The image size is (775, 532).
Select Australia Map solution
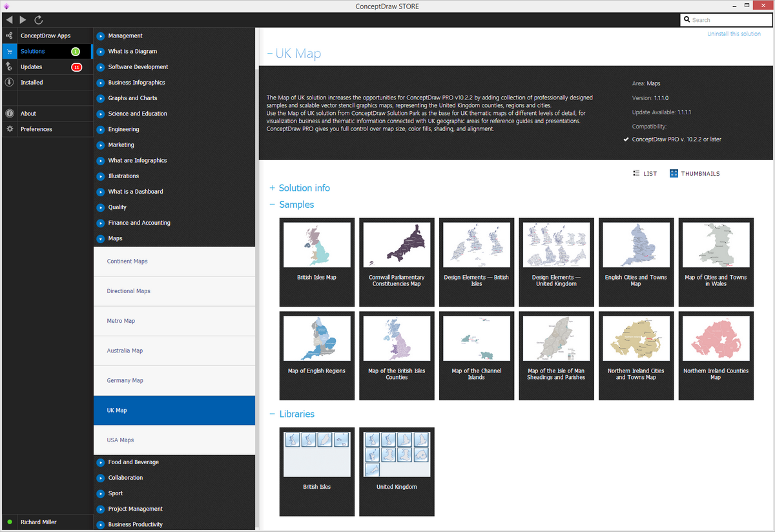point(174,351)
